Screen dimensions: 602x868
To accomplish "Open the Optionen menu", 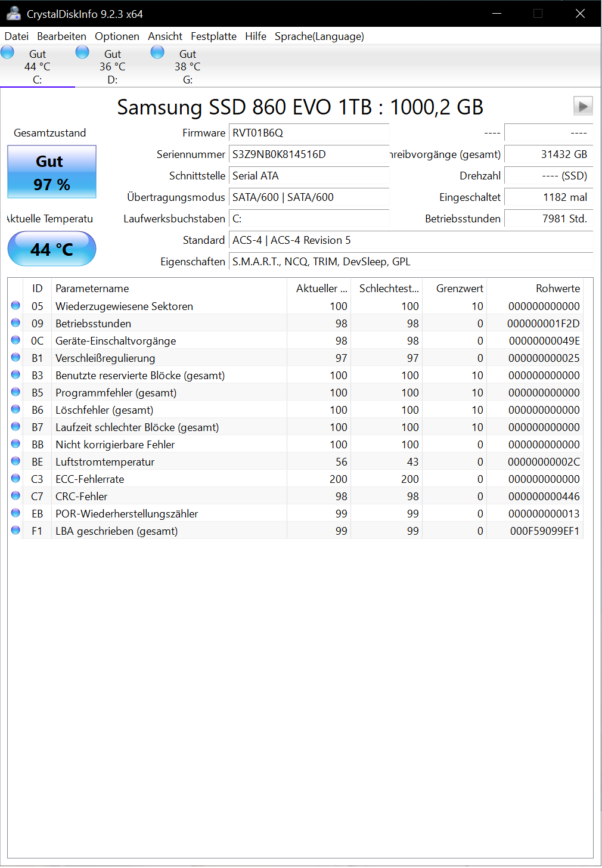I will pyautogui.click(x=117, y=36).
